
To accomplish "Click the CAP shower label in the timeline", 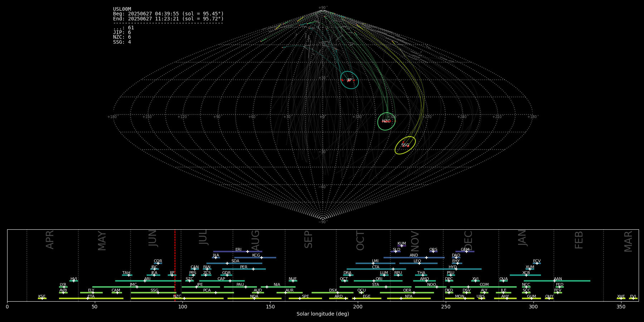I will tap(221, 279).
